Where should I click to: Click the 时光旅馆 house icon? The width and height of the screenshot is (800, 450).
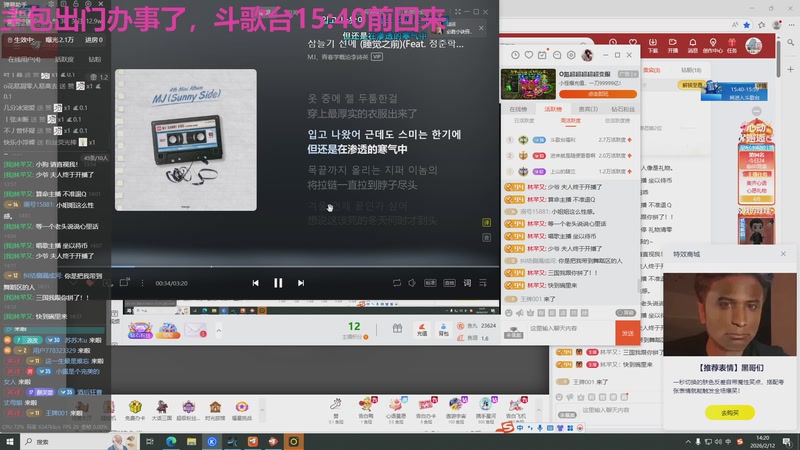tap(215, 410)
